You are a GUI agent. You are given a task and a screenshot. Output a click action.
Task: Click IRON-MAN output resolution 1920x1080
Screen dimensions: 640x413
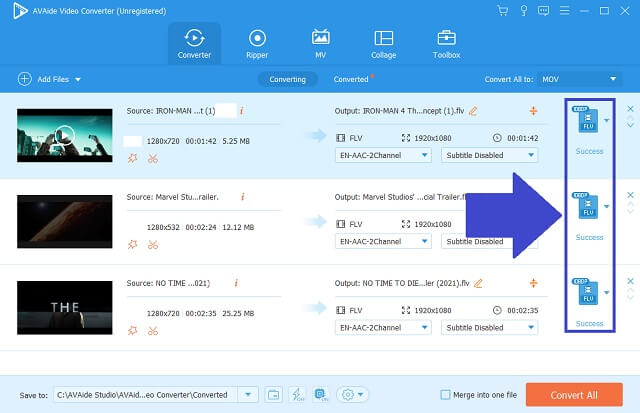coord(433,138)
